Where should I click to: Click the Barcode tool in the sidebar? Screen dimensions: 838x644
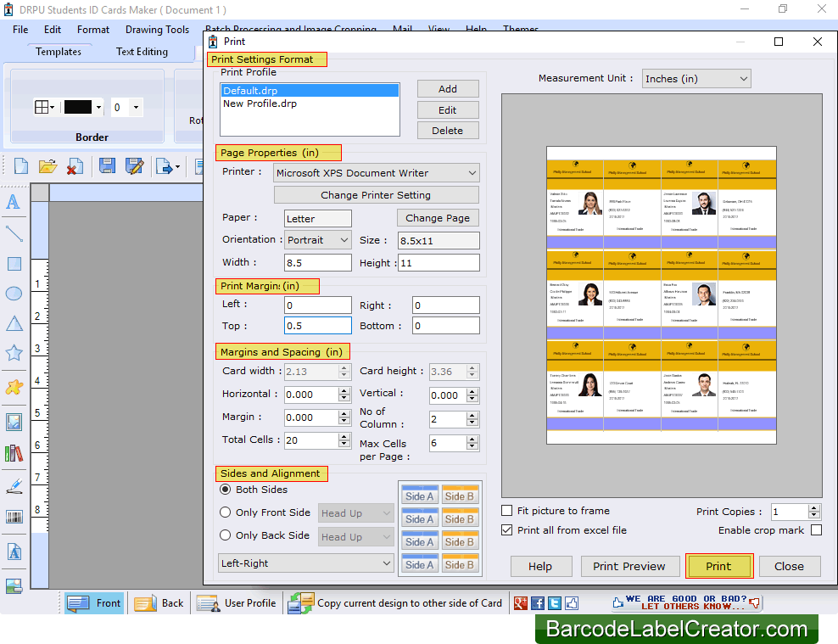click(x=14, y=516)
